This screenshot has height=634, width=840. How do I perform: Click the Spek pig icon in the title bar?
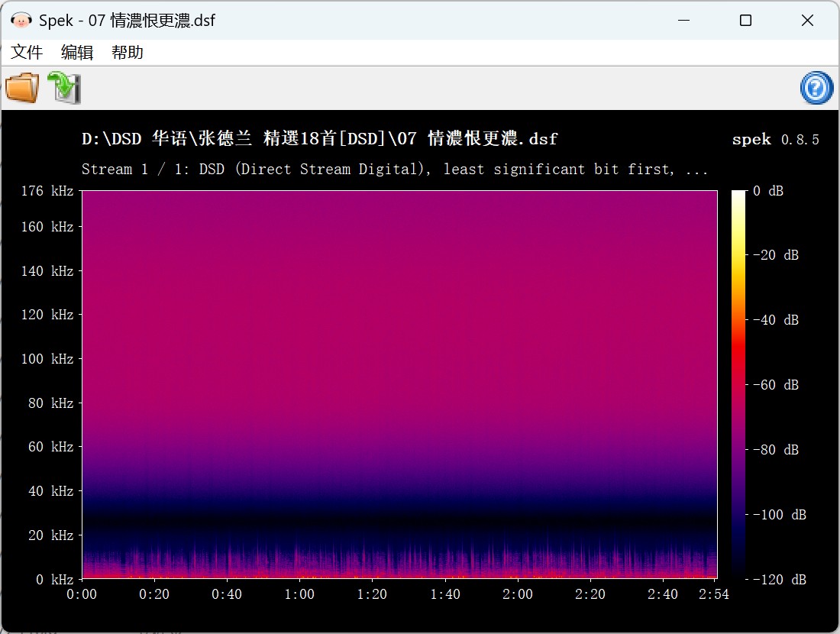click(21, 21)
